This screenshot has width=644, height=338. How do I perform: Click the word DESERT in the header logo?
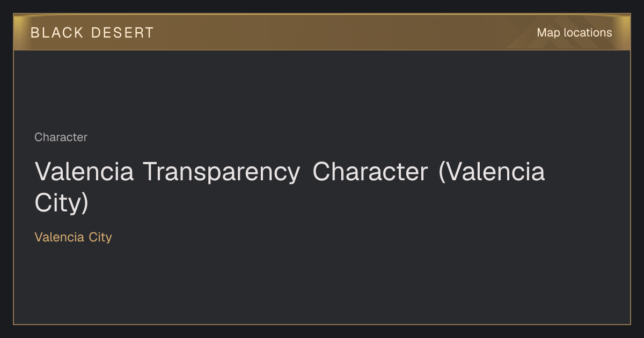[122, 33]
